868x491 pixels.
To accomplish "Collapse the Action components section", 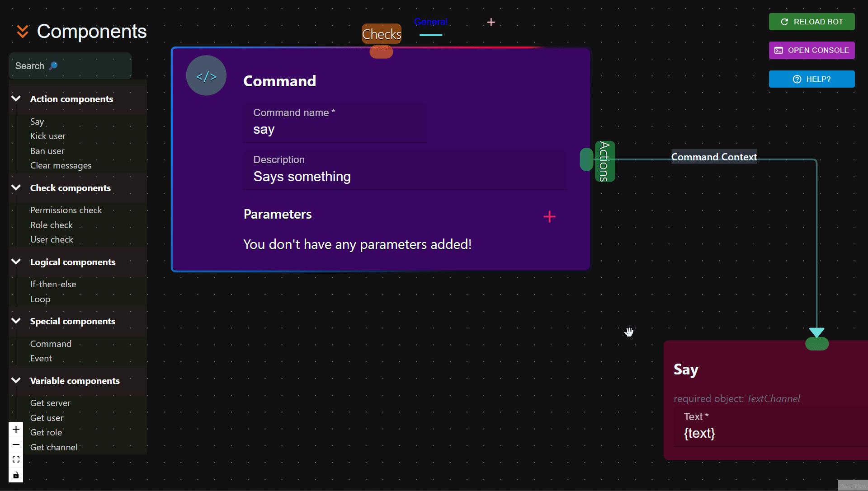I will (x=16, y=98).
